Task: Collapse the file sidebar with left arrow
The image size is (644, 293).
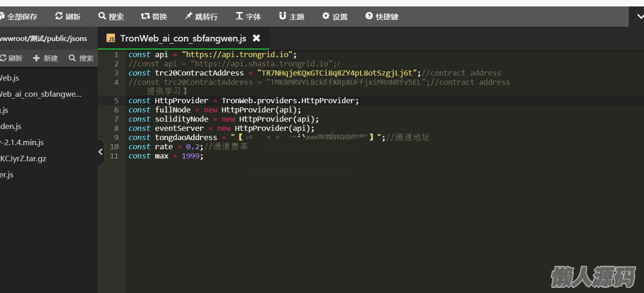Action: pyautogui.click(x=101, y=152)
